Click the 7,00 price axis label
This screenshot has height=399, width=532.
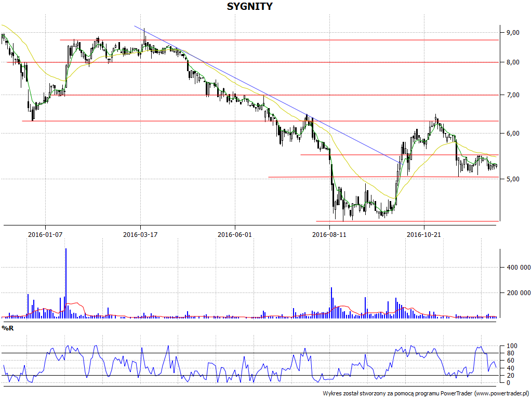513,95
